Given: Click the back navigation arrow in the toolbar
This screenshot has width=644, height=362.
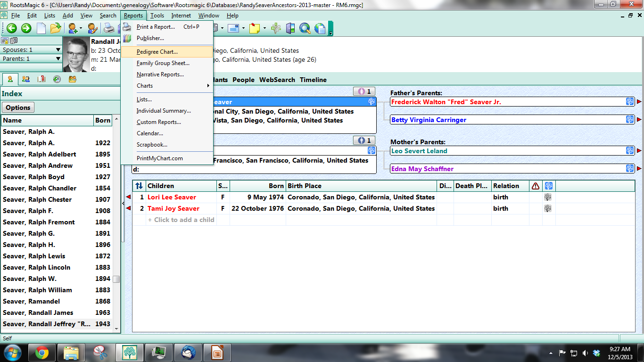Looking at the screenshot, I should (11, 28).
